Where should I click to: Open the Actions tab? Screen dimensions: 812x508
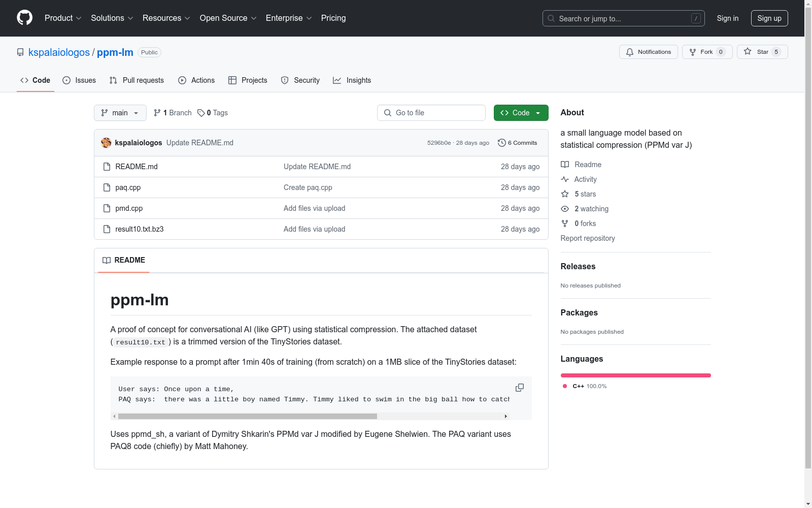click(196, 80)
